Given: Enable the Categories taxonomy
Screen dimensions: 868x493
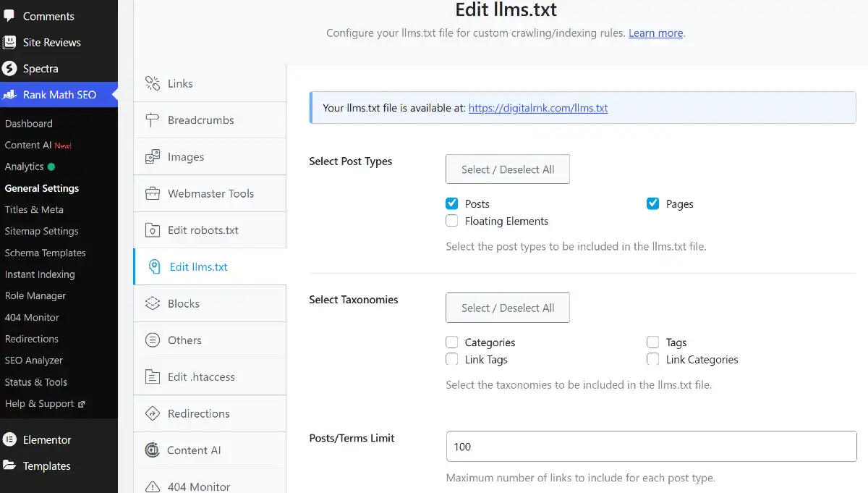Looking at the screenshot, I should click(x=451, y=342).
